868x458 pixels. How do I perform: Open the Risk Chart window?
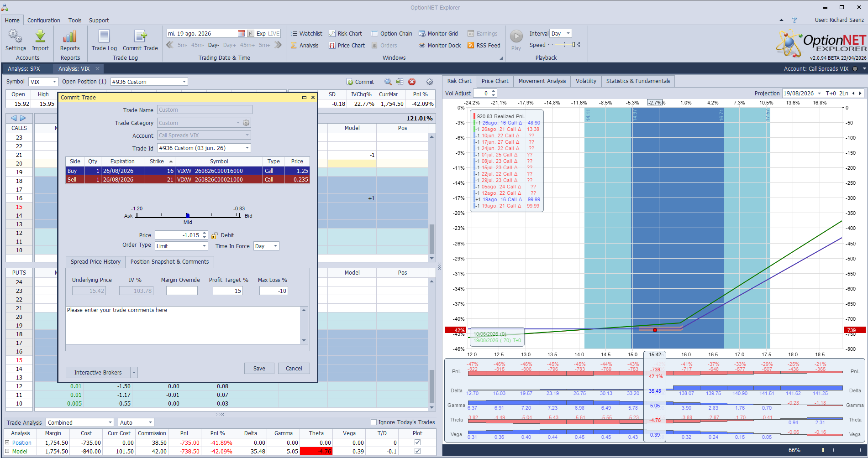345,33
